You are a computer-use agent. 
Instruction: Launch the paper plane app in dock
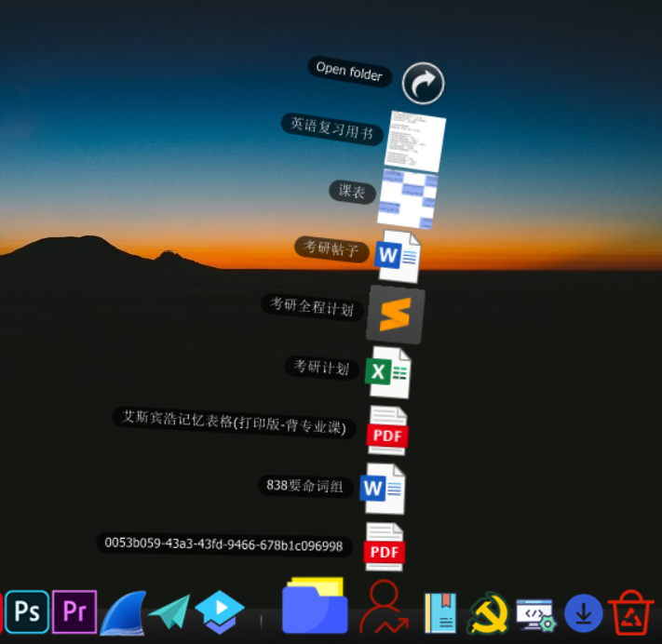169,612
